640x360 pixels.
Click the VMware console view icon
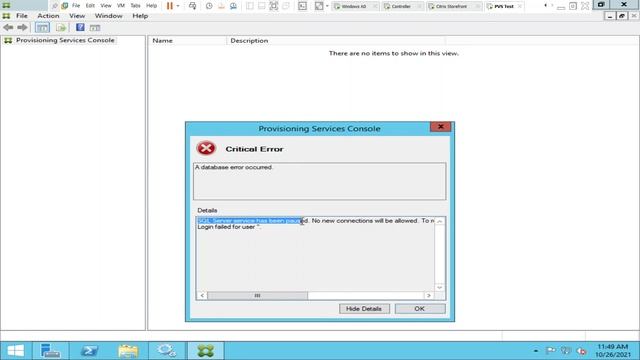(x=302, y=6)
